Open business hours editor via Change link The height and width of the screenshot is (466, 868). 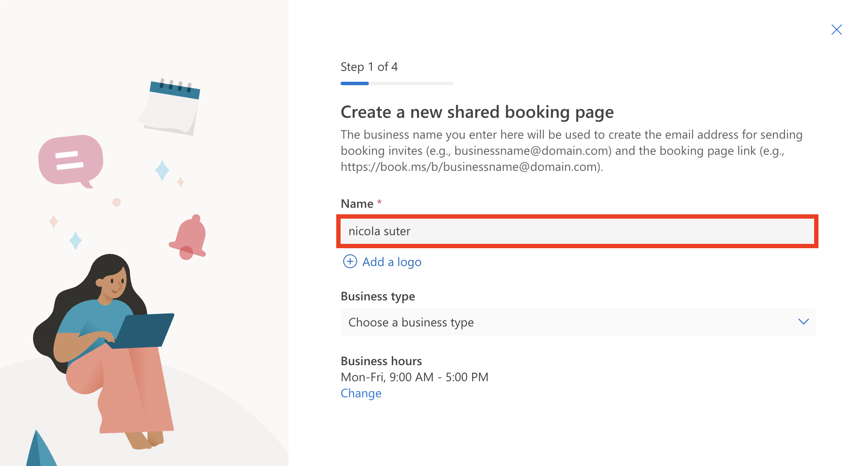pos(361,393)
